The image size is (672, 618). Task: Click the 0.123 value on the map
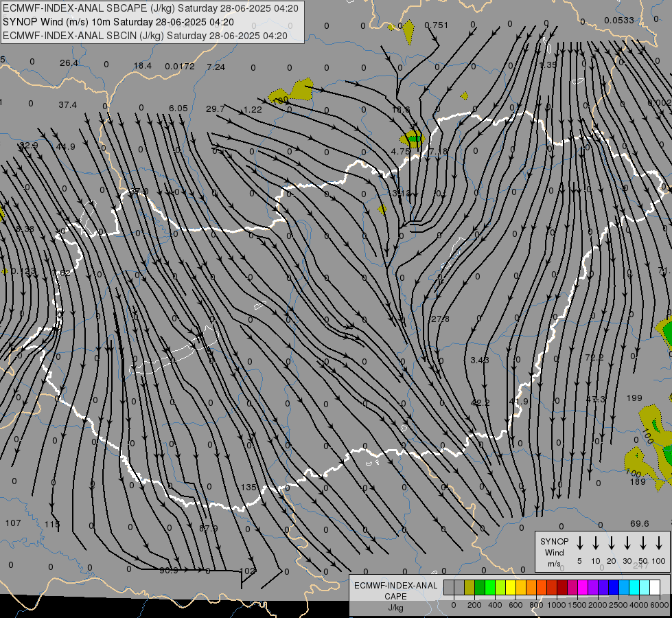point(23,271)
